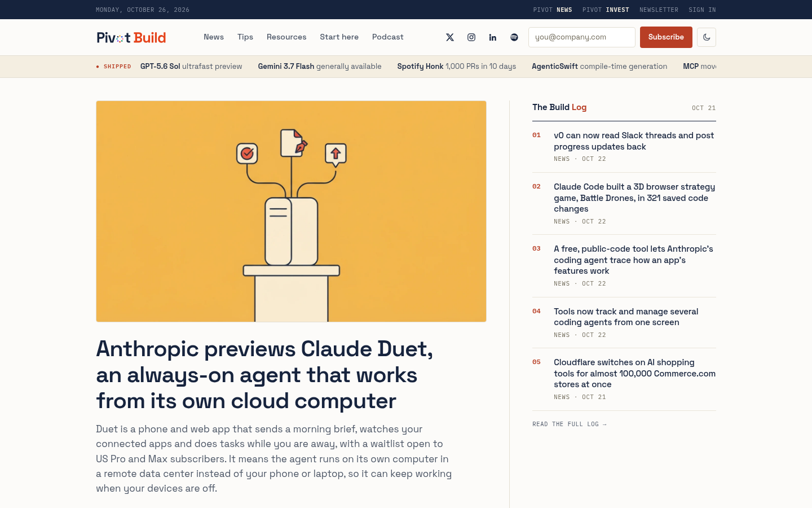Open the Tips menu item
This screenshot has width=812, height=508.
pyautogui.click(x=245, y=37)
